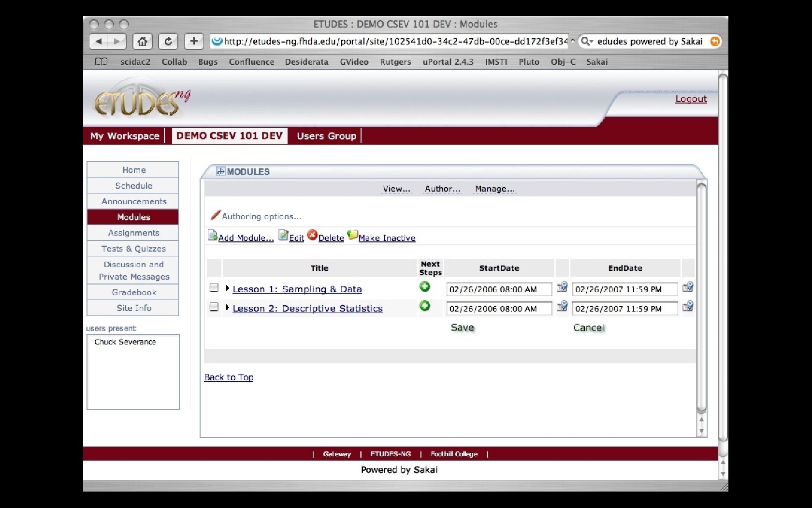The image size is (812, 508).
Task: Open start date calendar for Lesson 2
Action: click(x=562, y=306)
